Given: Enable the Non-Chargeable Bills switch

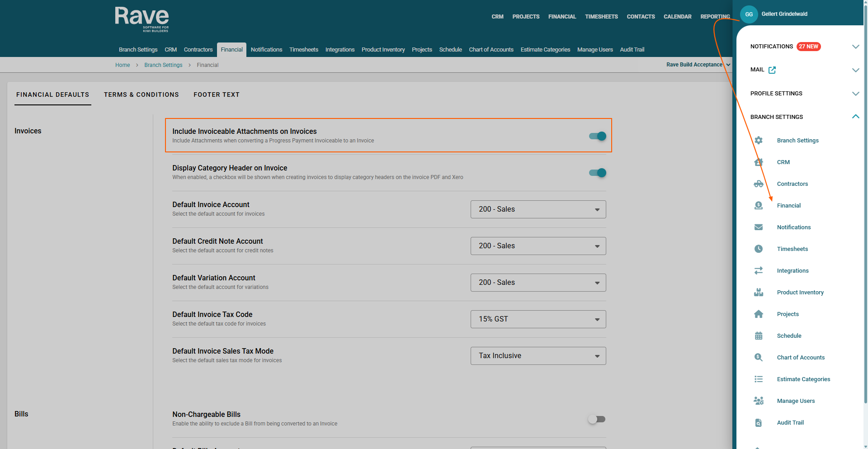Looking at the screenshot, I should coord(596,419).
